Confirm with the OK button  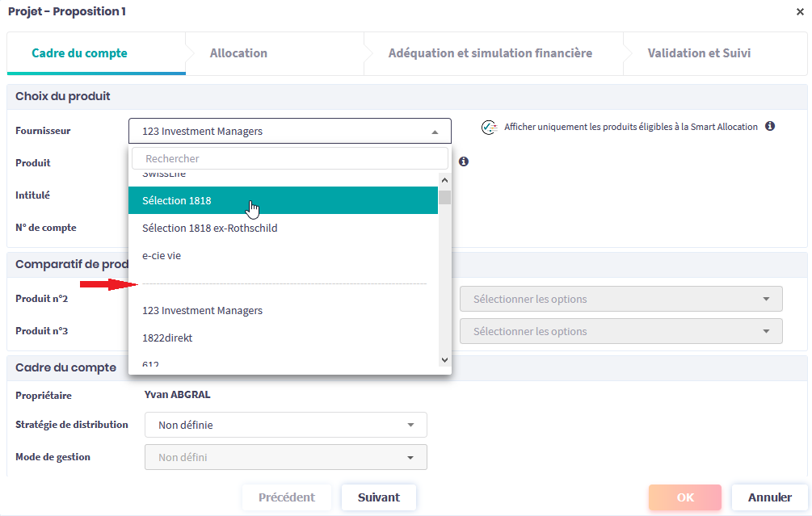pos(684,497)
